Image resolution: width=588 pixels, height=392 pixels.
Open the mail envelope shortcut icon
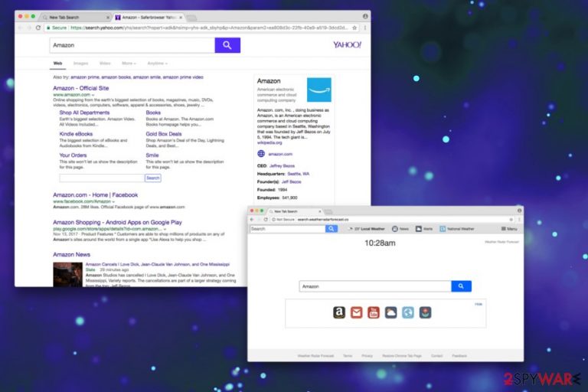356,312
